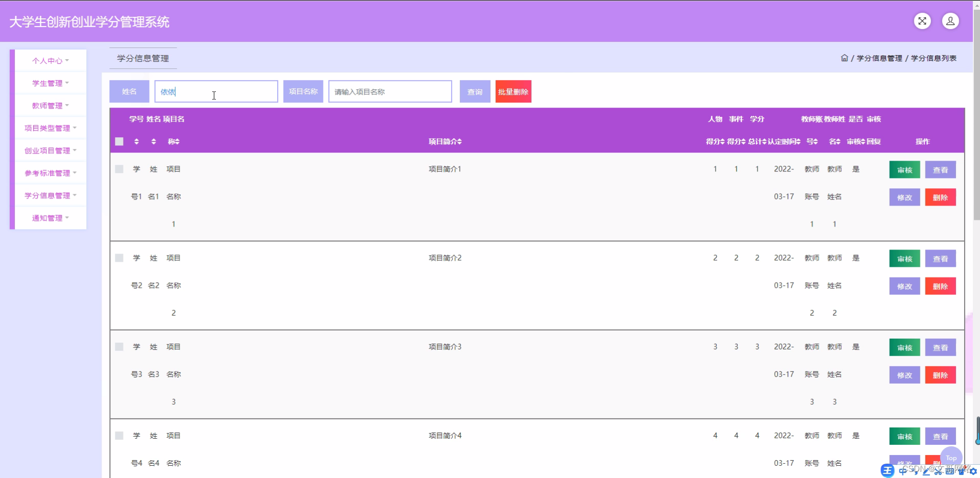Screen dimensions: 980x478
Task: Sort table by 学号 column arrows
Action: 136,141
